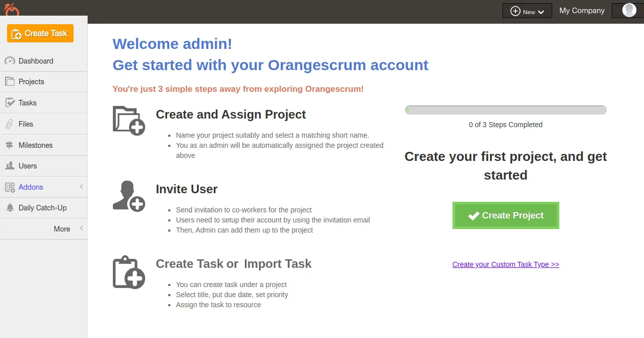This screenshot has height=338, width=644.
Task: Open the Addons menu item
Action: 31,187
